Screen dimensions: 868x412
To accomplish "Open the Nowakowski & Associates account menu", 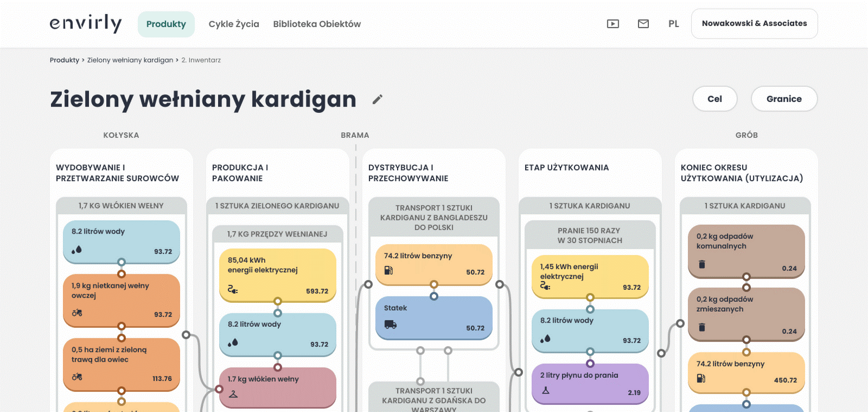I will tap(754, 24).
